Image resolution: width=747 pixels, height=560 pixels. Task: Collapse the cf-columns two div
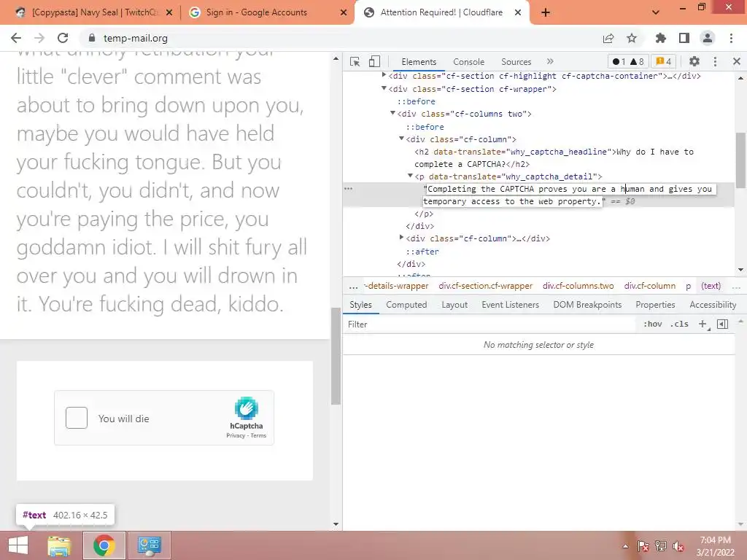[x=393, y=113]
